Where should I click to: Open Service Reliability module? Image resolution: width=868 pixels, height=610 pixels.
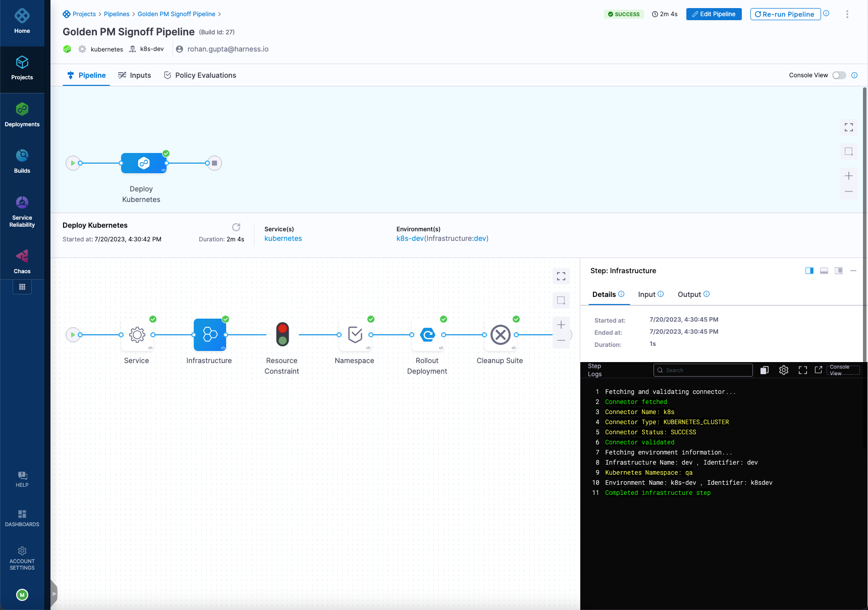pyautogui.click(x=22, y=211)
